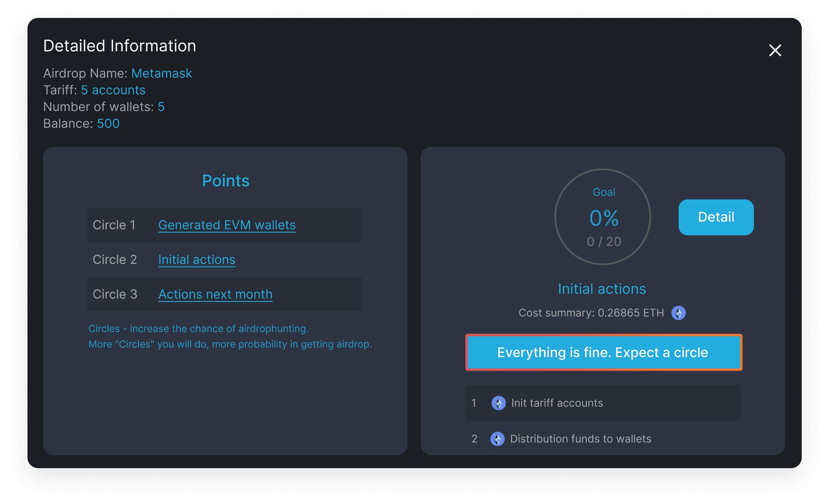828x504 pixels.
Task: Click the Ethereum icon for Distribution funds
Action: coord(497,439)
